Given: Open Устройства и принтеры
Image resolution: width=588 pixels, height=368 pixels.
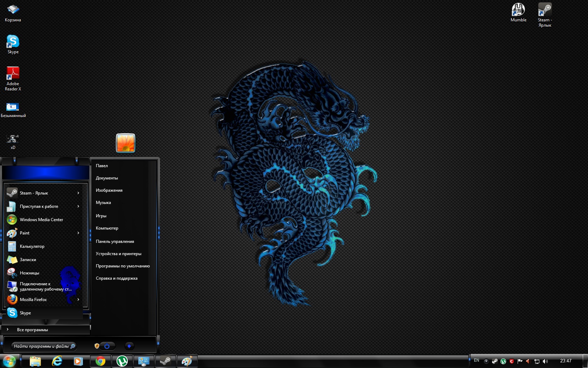Looking at the screenshot, I should 119,254.
